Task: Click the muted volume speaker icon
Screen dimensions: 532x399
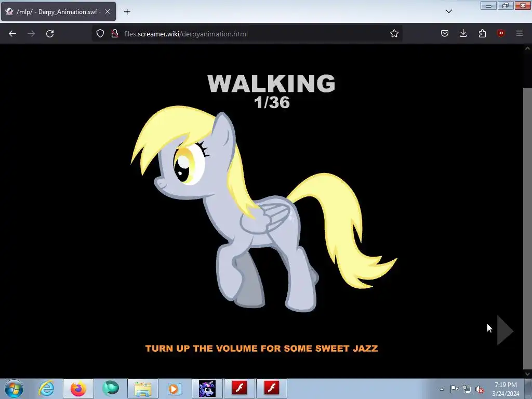Action: pyautogui.click(x=480, y=389)
